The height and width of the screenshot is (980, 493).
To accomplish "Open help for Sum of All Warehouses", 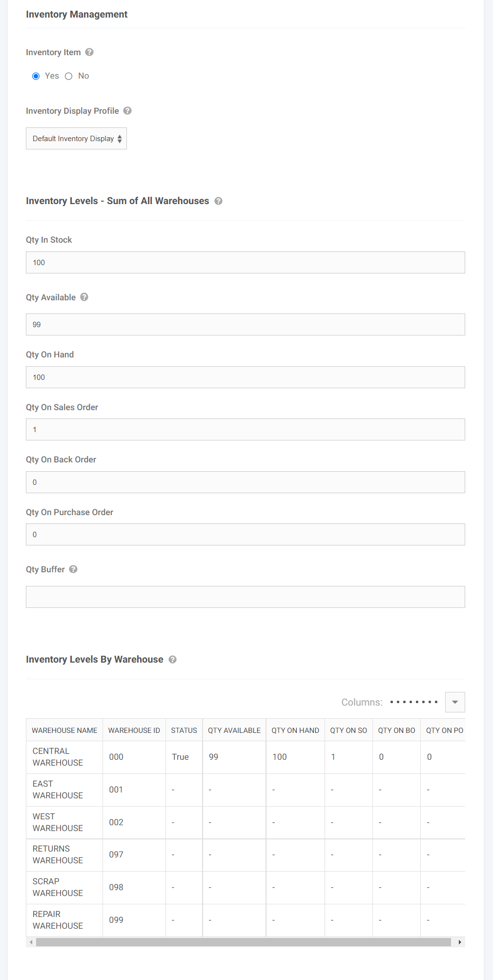I will pos(219,201).
